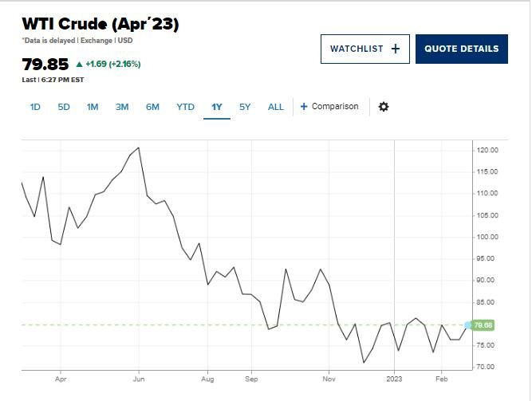This screenshot has width=532, height=401.
Task: Open chart settings gear icon
Action: pyautogui.click(x=384, y=107)
